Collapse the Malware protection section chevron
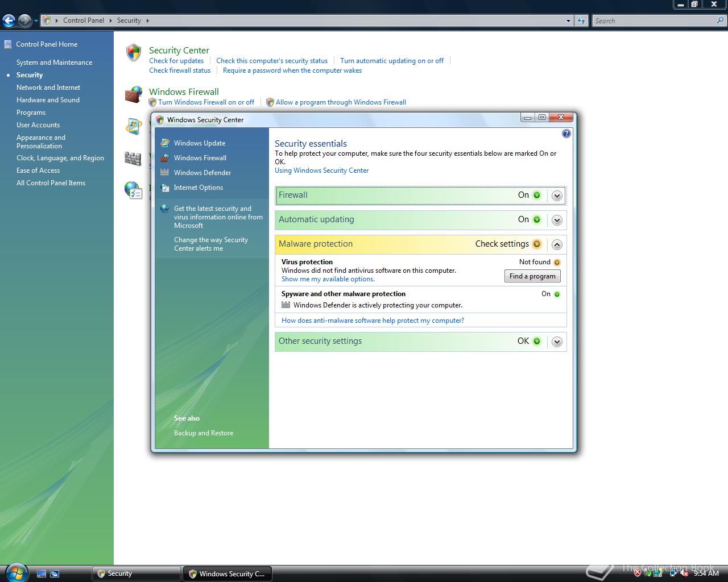This screenshot has width=728, height=582. (x=557, y=244)
